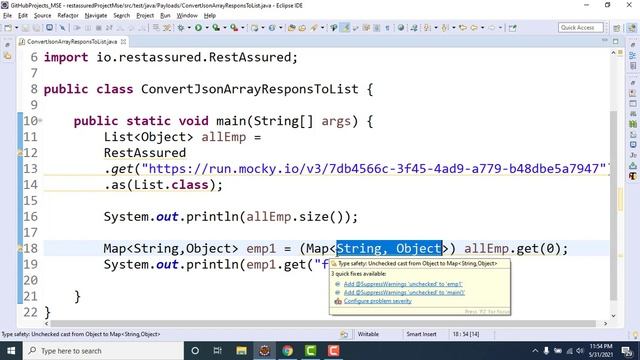The image size is (640, 360).
Task: Click into the Quick Access field
Action: 580,28
